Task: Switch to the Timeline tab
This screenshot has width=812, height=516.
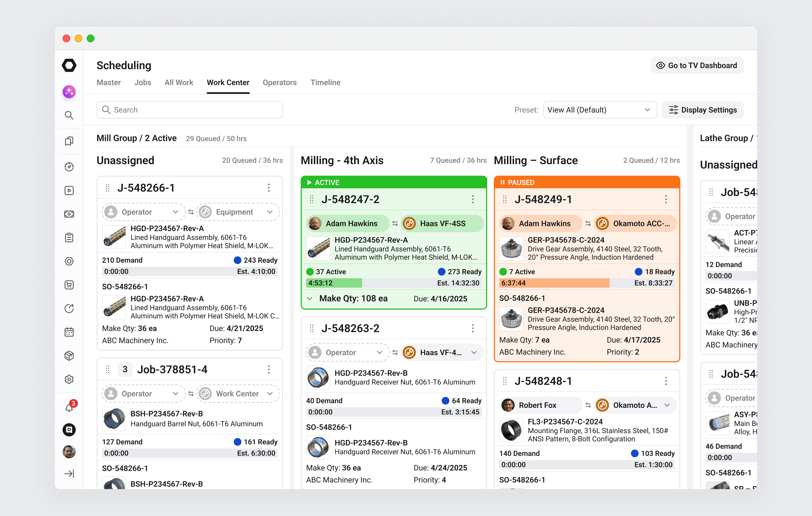Action: tap(325, 82)
